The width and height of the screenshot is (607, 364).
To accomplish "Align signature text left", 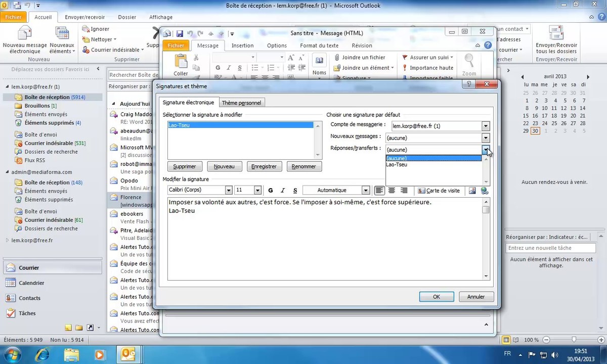I will (x=379, y=191).
